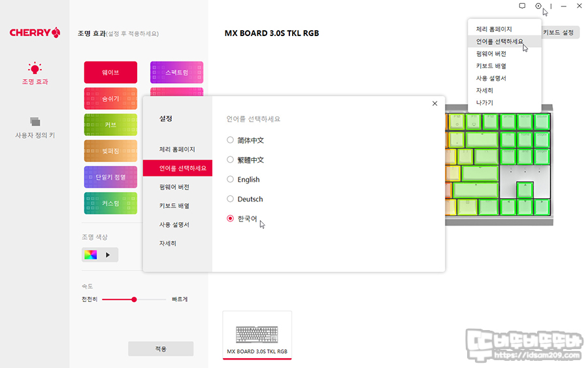Select the 단일키 점멸 lighting effect

(x=110, y=177)
